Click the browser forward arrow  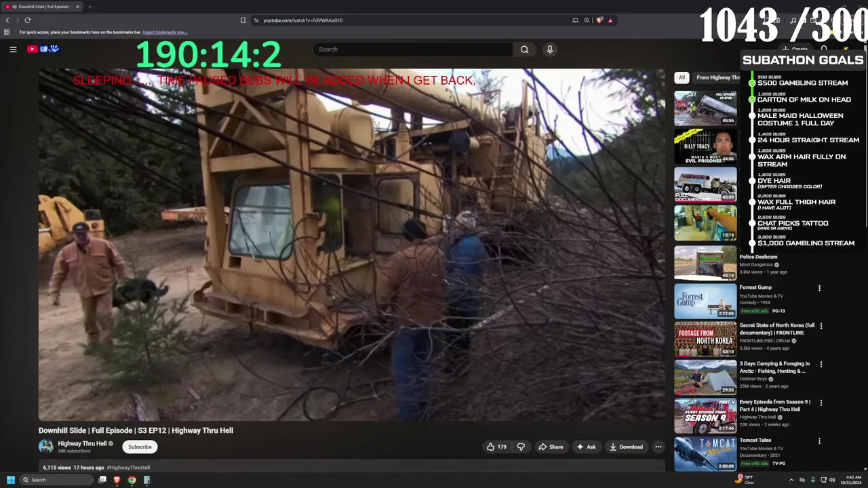[x=18, y=20]
